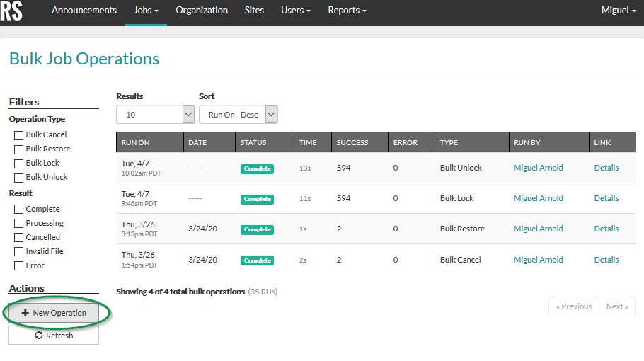Click the 11s time value
This screenshot has height=361, width=644.
coord(305,198)
